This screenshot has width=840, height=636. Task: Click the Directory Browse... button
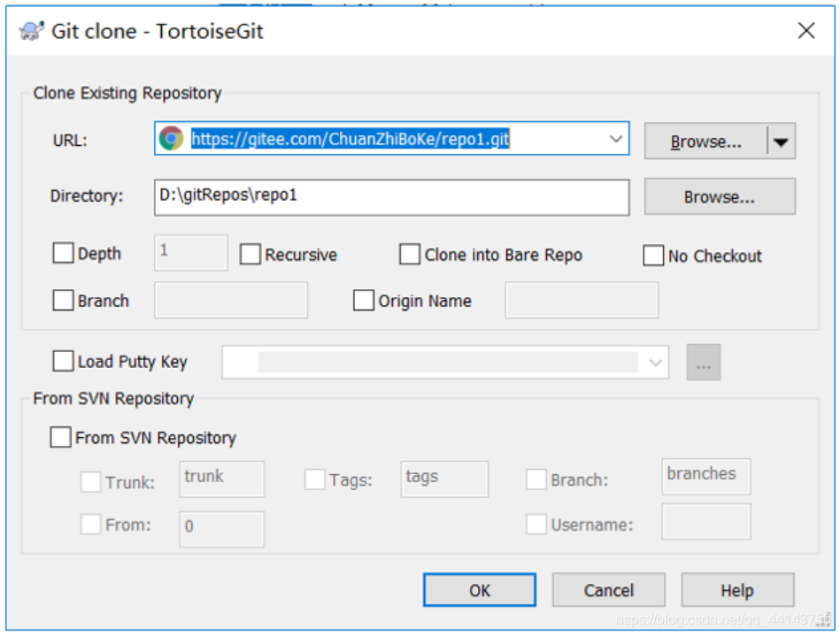(720, 197)
